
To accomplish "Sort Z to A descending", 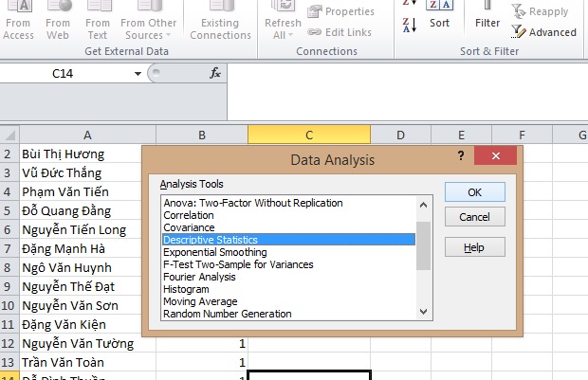I will (x=410, y=25).
